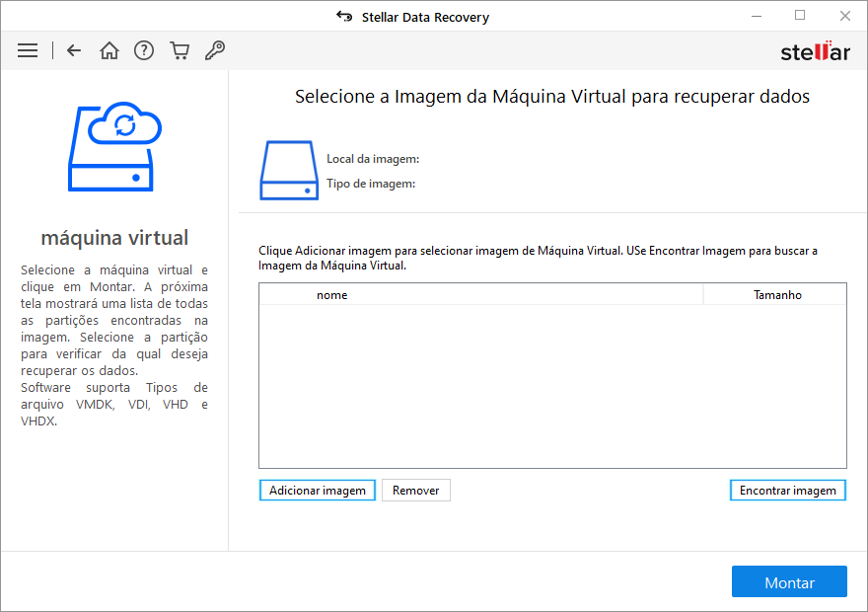Click the blue Montar button
This screenshot has height=612, width=868.
point(789,581)
